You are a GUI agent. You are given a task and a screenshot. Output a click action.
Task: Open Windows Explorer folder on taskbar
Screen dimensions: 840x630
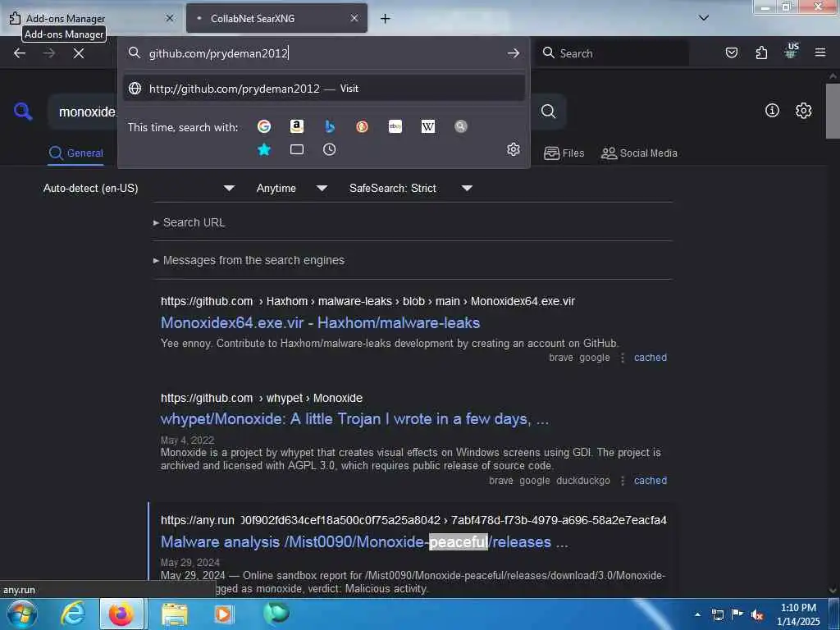click(x=175, y=614)
